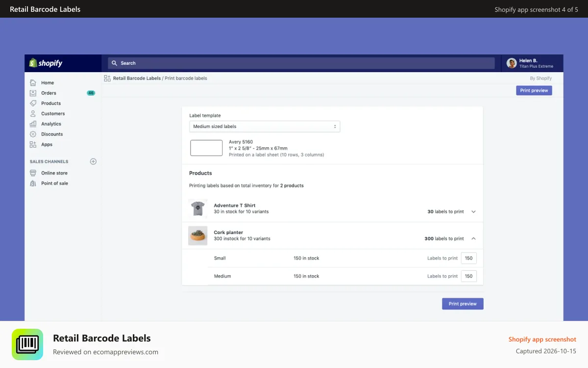588x368 pixels.
Task: Click the Orders count badge 46
Action: click(91, 93)
